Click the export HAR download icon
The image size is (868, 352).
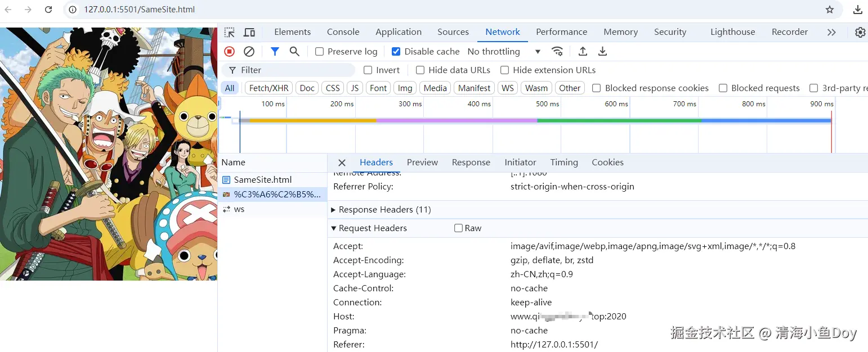[602, 51]
